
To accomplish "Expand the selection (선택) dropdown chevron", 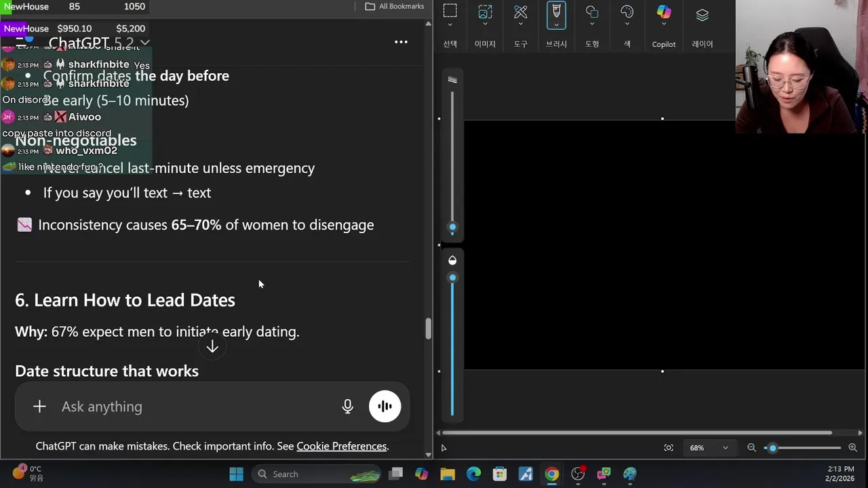I will tap(450, 25).
